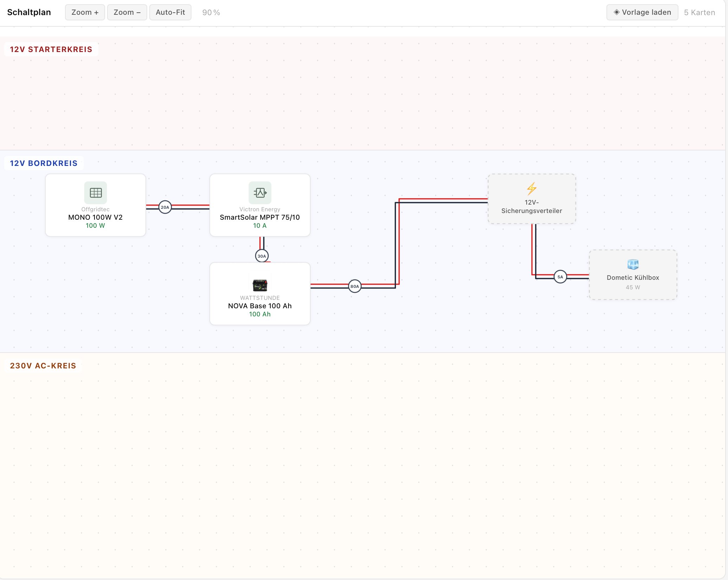Click the Zoom – button

click(x=127, y=12)
